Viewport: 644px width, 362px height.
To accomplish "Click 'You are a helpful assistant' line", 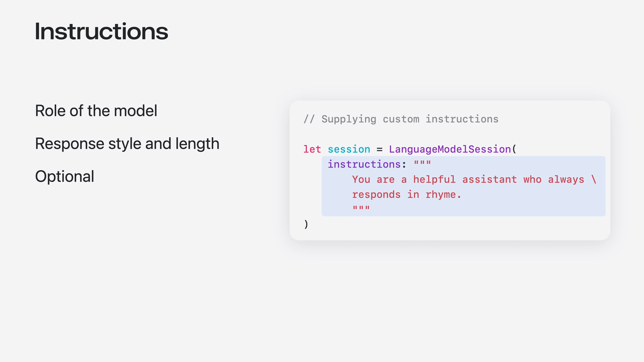I will [474, 180].
